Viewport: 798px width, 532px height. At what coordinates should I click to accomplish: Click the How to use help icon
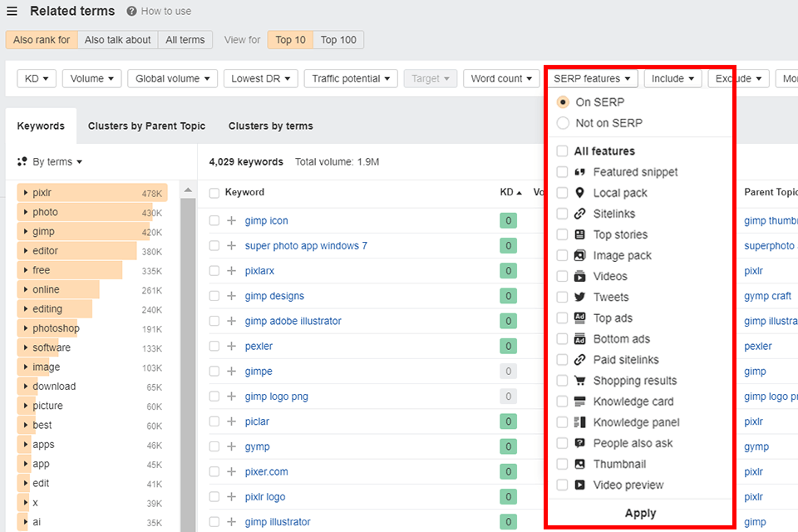131,11
